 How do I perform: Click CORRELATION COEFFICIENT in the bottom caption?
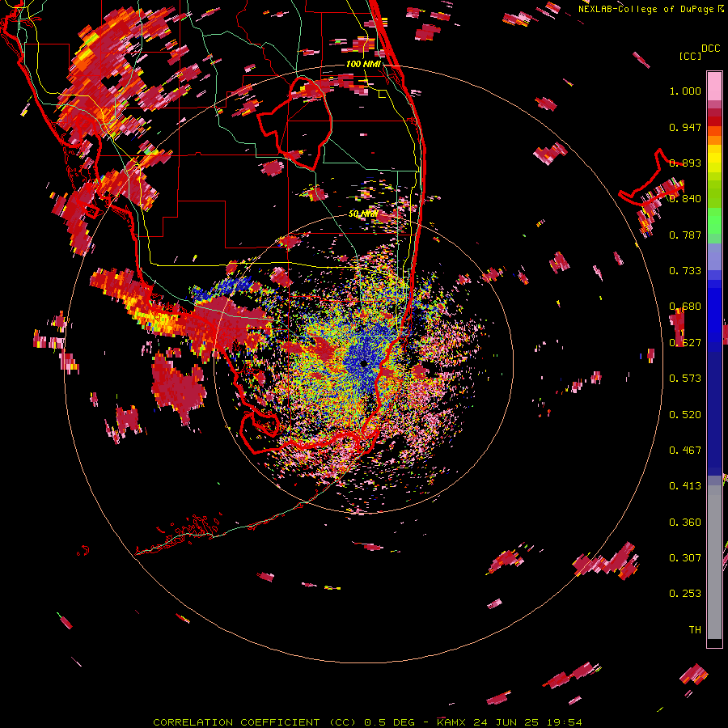pos(236,722)
